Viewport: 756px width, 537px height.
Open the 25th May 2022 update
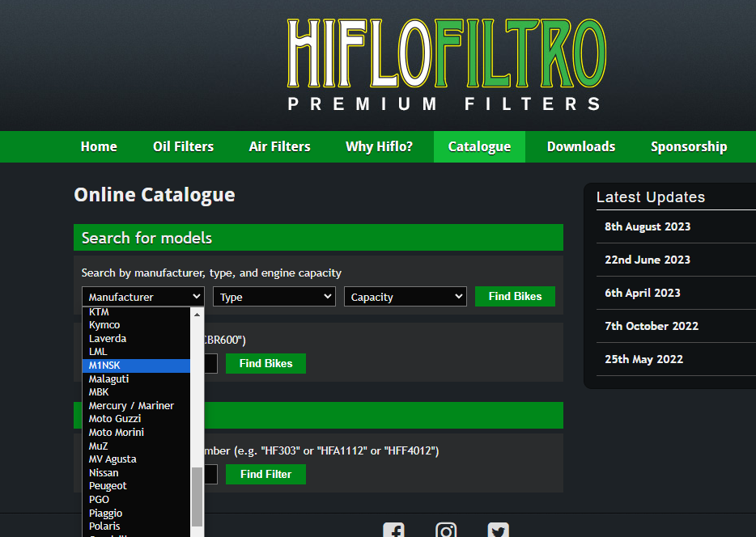[643, 359]
